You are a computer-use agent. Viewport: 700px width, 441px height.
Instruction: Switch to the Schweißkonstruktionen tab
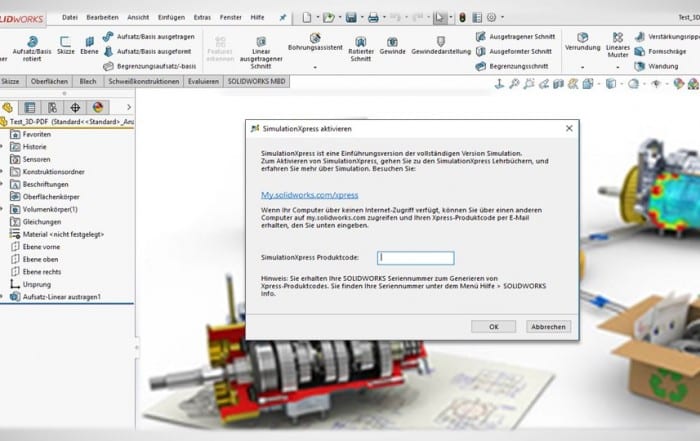pyautogui.click(x=143, y=81)
